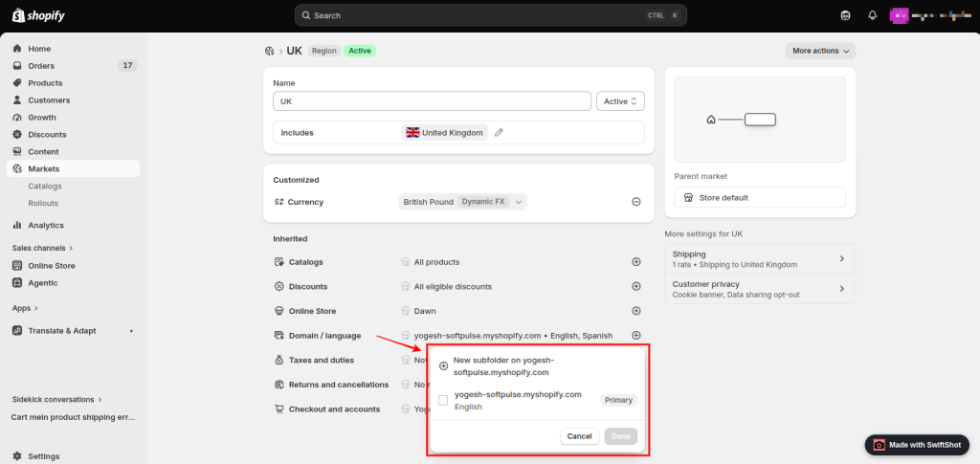Expand Sidekick conversations section

(x=56, y=399)
